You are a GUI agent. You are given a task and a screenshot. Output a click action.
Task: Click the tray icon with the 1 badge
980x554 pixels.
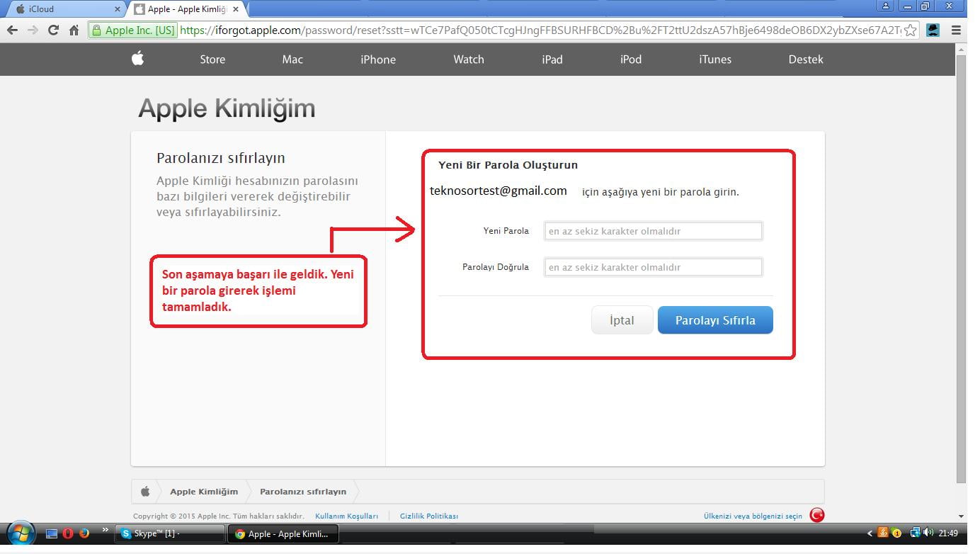coord(896,533)
